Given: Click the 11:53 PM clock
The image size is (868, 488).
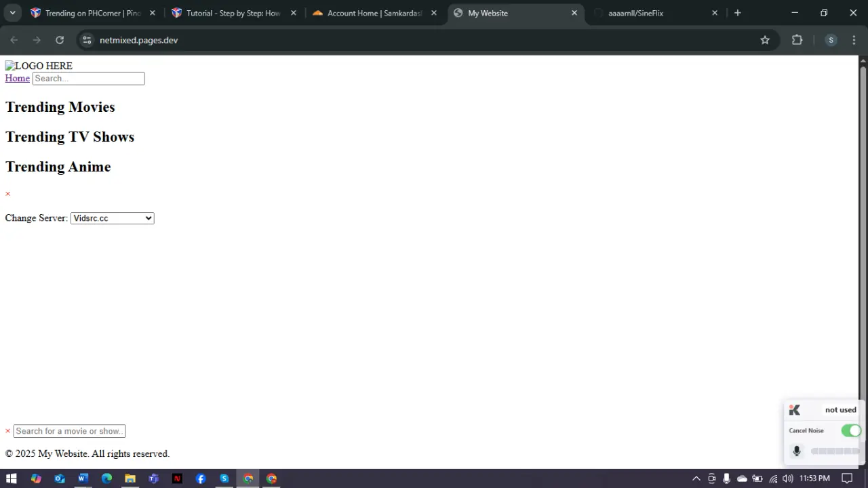Looking at the screenshot, I should click(x=814, y=479).
